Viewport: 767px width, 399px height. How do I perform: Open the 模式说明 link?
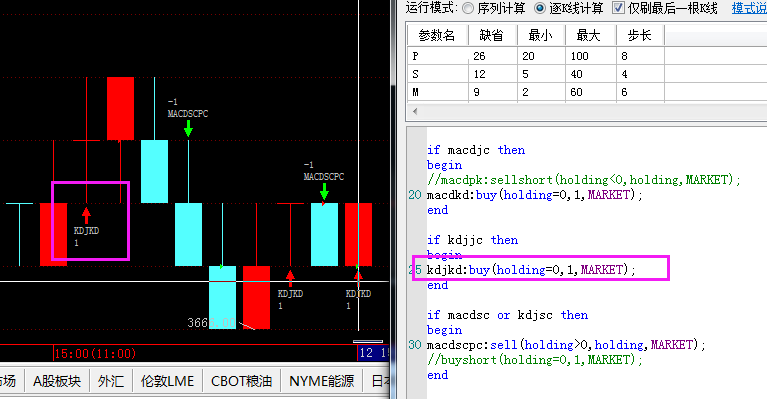click(x=749, y=8)
